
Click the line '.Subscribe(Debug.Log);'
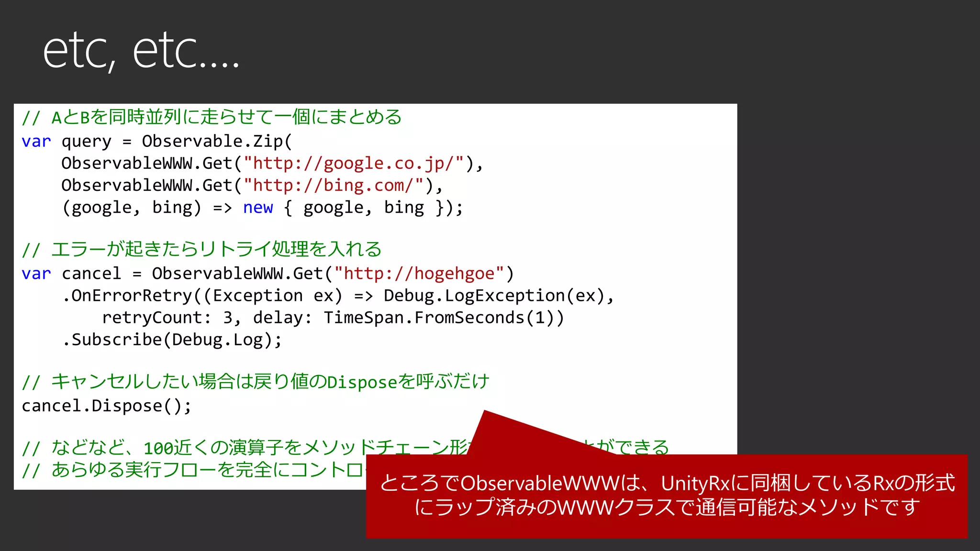point(172,340)
